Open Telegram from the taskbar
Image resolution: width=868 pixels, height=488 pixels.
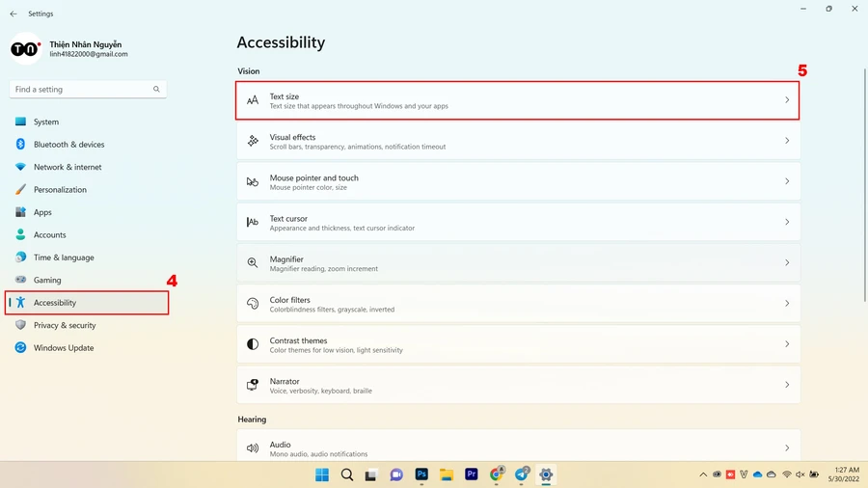click(x=522, y=474)
